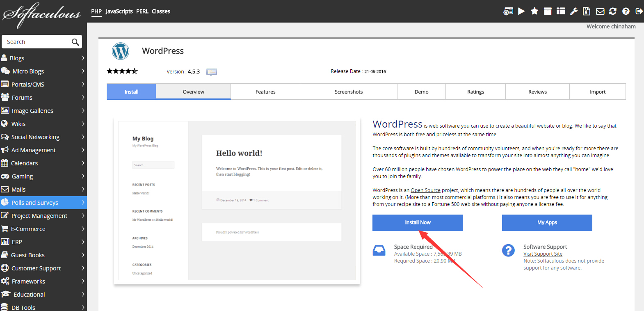
Task: Click the WordPress star rating
Action: click(x=122, y=71)
